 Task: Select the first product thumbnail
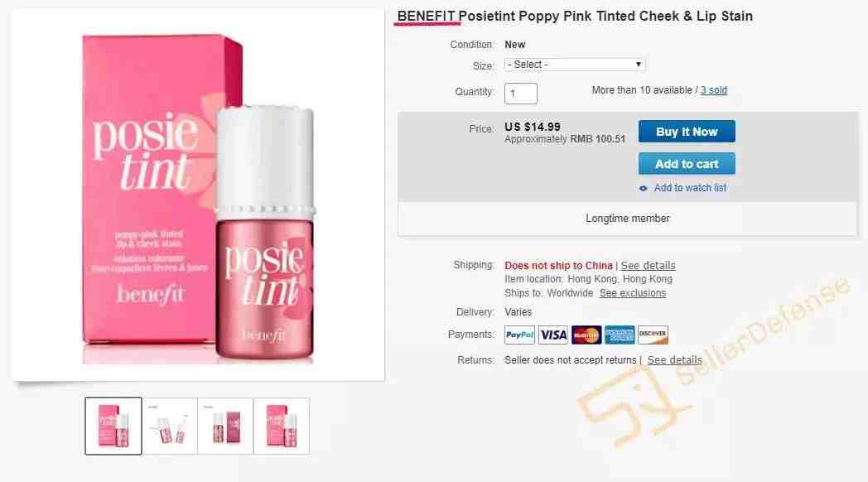point(113,427)
